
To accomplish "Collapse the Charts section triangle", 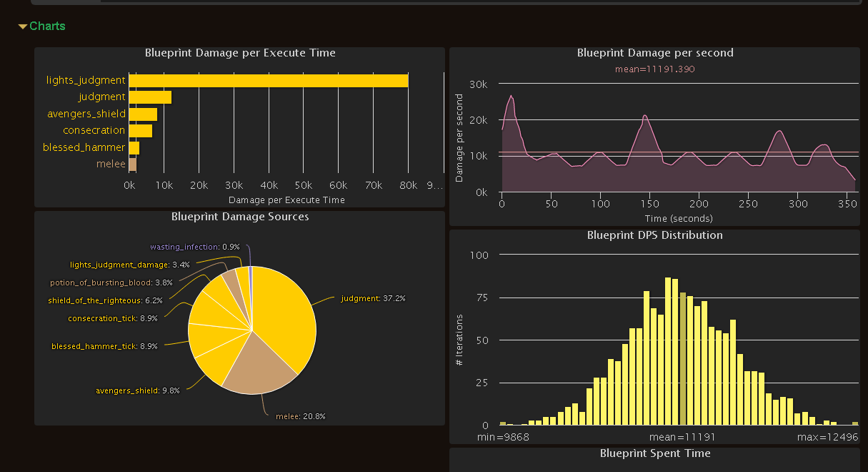I will pos(23,26).
